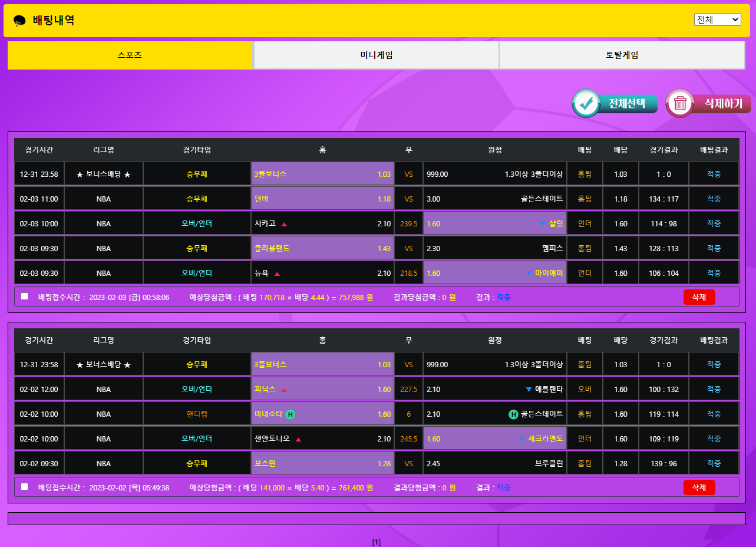The width and height of the screenshot is (756, 547).
Task: Select the highlighted 덴버 home odds cell
Action: pos(322,199)
